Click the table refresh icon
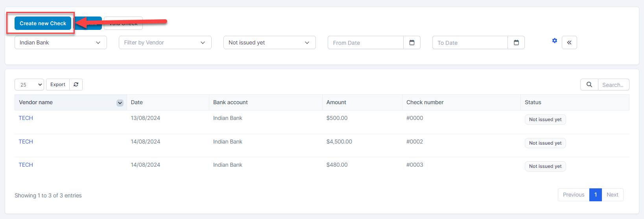The image size is (644, 219). pyautogui.click(x=76, y=85)
